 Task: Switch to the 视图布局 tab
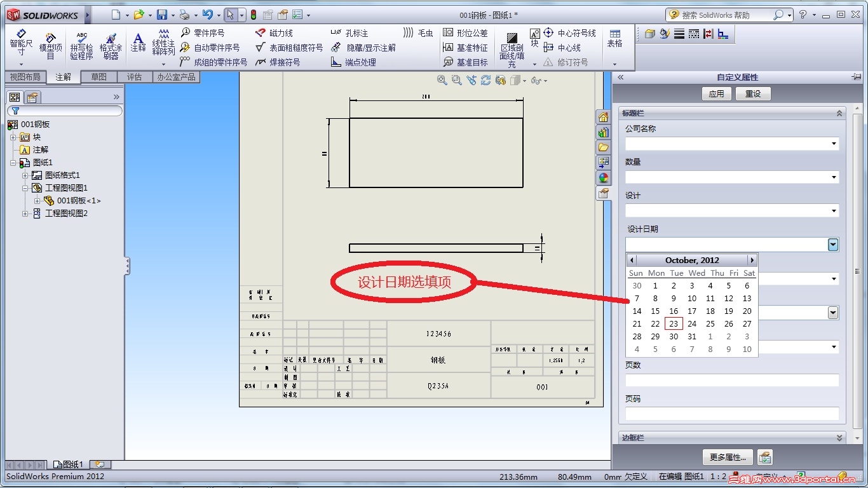coord(25,77)
